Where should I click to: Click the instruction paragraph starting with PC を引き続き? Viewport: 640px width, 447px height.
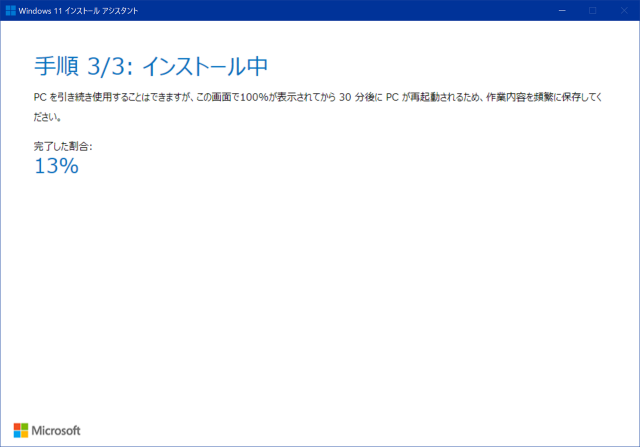pos(318,107)
